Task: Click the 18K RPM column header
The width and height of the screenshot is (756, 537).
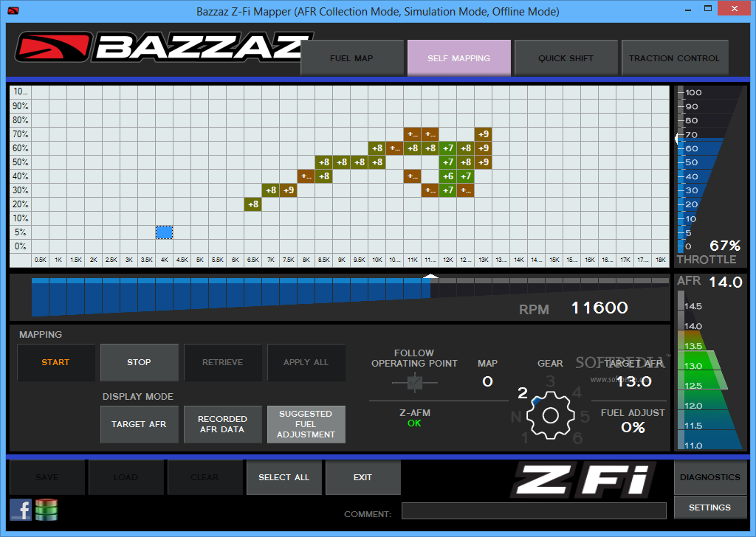Action: (x=661, y=260)
